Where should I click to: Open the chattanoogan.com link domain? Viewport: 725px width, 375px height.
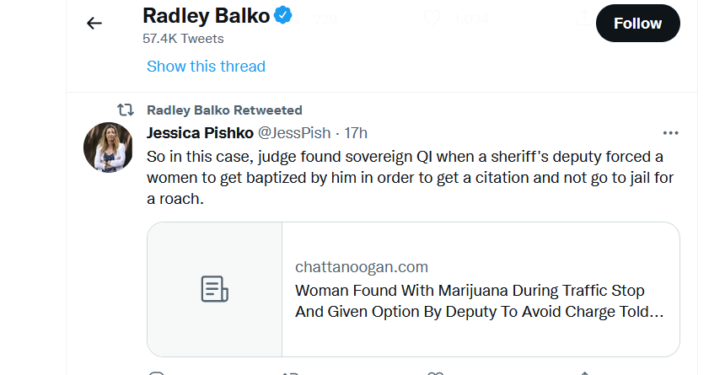362,267
